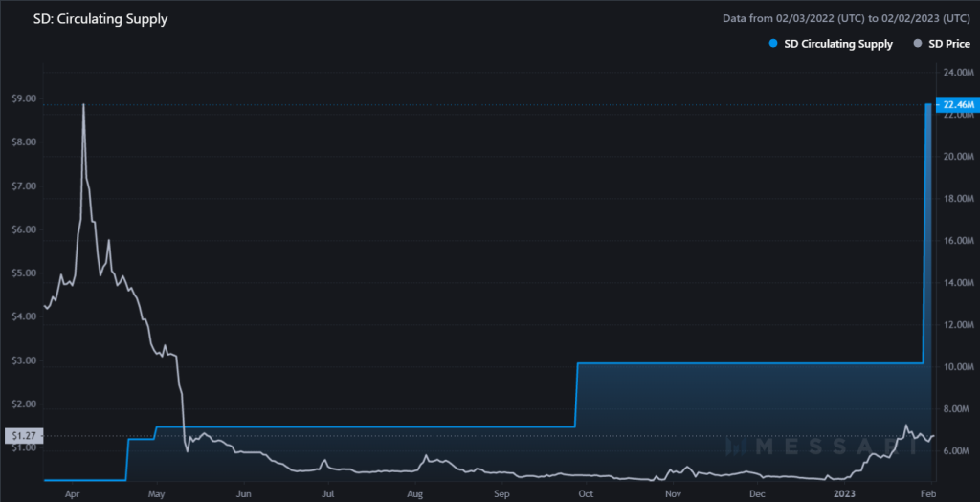Click the data date range text

(846, 19)
